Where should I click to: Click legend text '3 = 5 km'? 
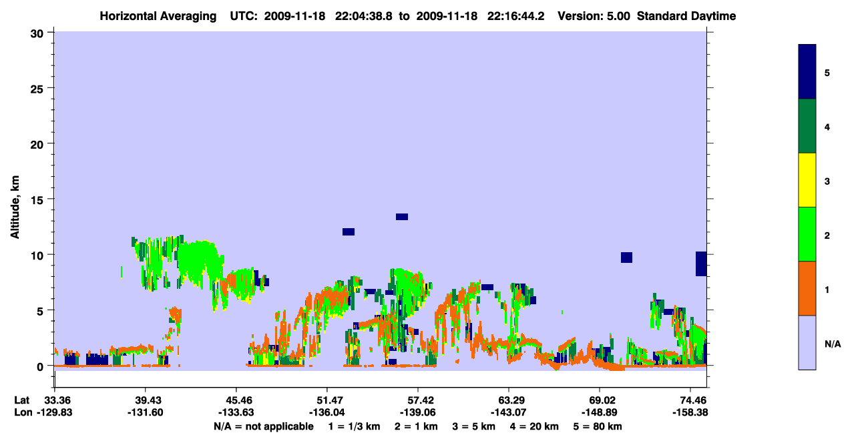474,426
